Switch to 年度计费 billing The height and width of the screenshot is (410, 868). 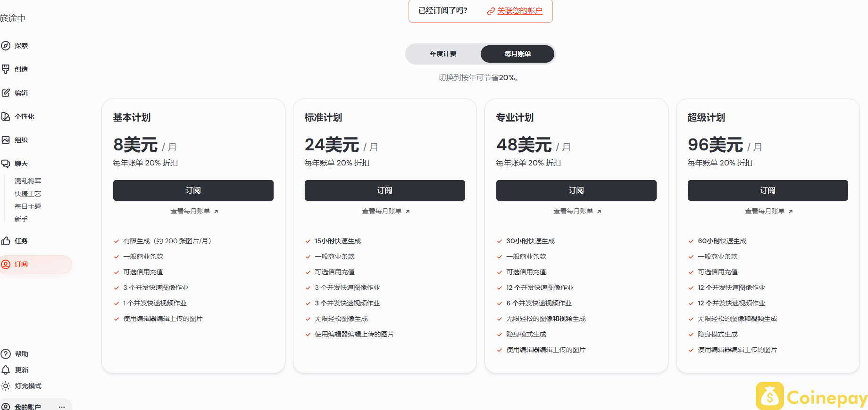click(443, 54)
